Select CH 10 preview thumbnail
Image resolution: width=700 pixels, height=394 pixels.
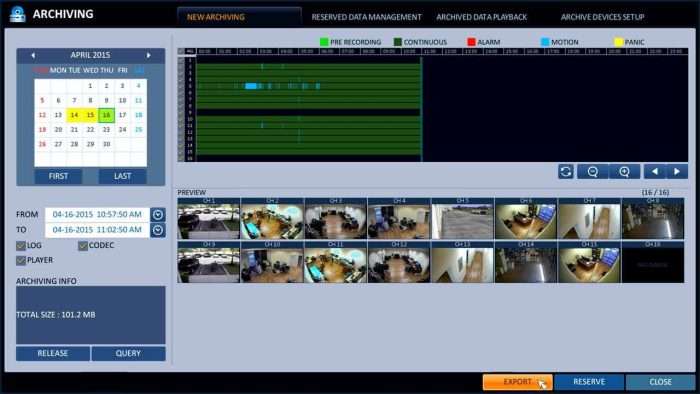click(x=272, y=262)
